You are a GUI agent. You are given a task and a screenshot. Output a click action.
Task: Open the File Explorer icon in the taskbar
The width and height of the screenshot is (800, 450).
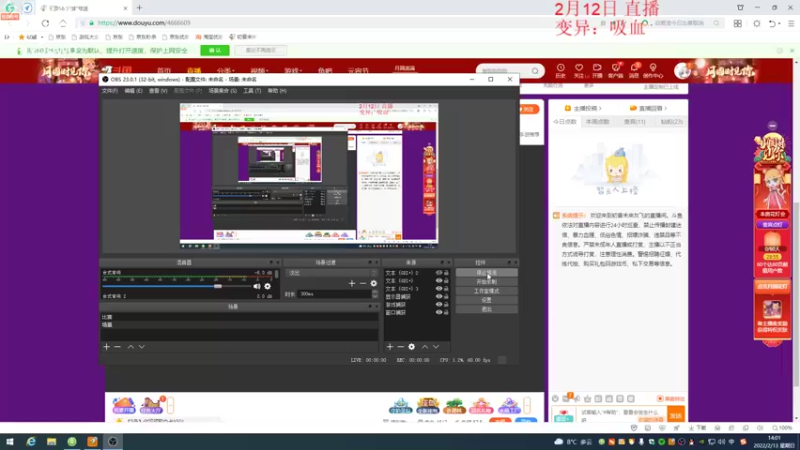pos(52,441)
